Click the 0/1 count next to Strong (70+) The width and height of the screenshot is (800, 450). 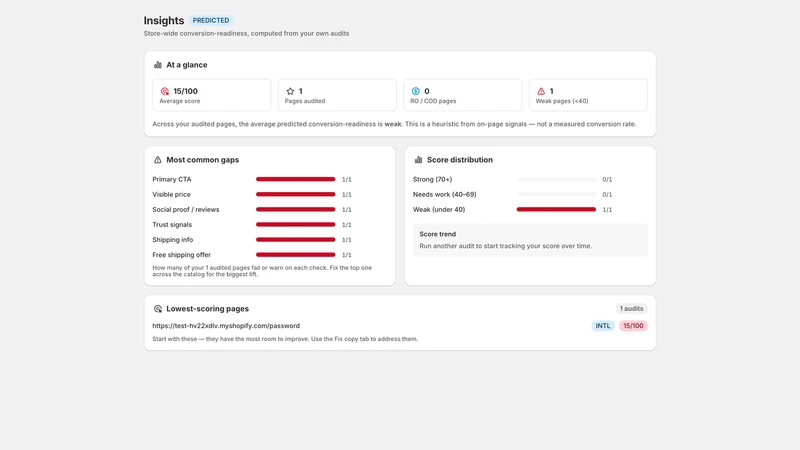click(607, 180)
